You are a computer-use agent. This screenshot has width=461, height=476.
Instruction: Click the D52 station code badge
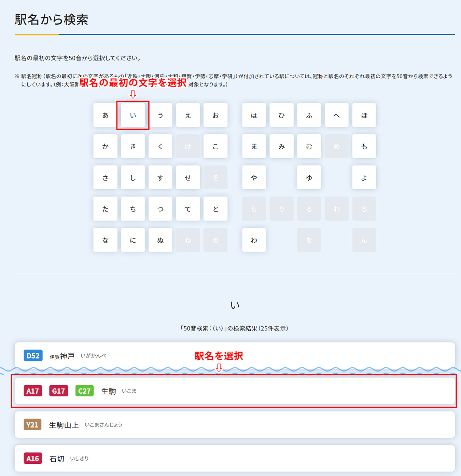(x=33, y=356)
